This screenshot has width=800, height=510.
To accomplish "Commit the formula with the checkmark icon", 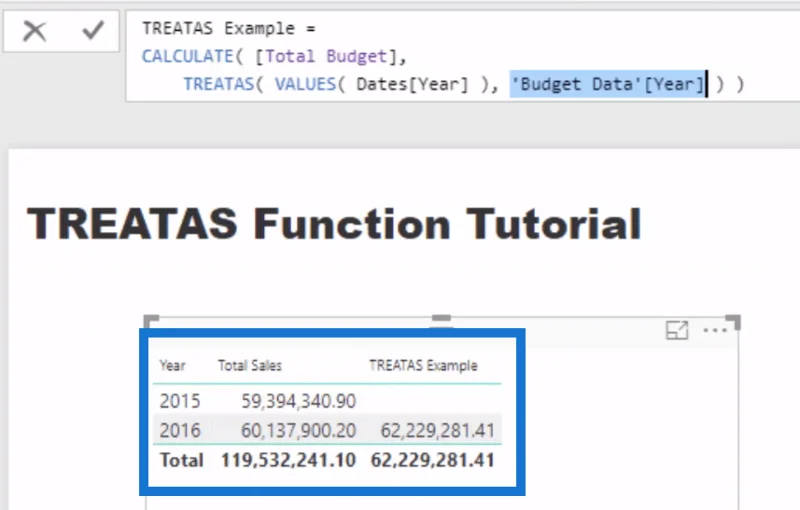I will [x=93, y=30].
